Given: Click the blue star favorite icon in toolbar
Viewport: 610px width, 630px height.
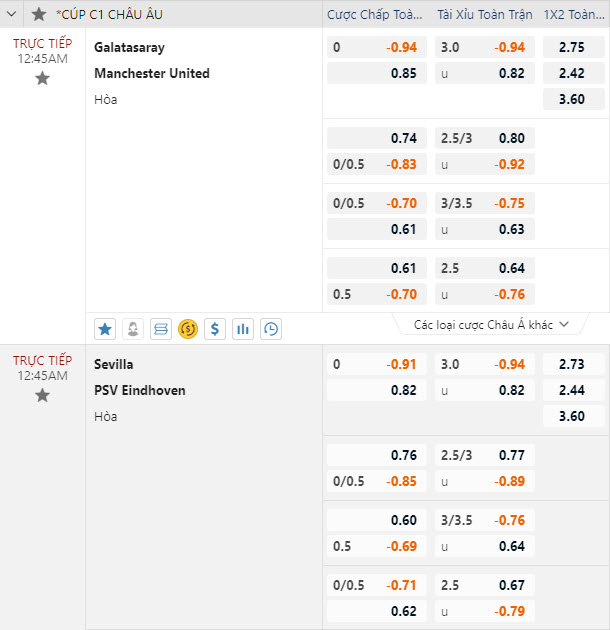Looking at the screenshot, I should pos(105,329).
